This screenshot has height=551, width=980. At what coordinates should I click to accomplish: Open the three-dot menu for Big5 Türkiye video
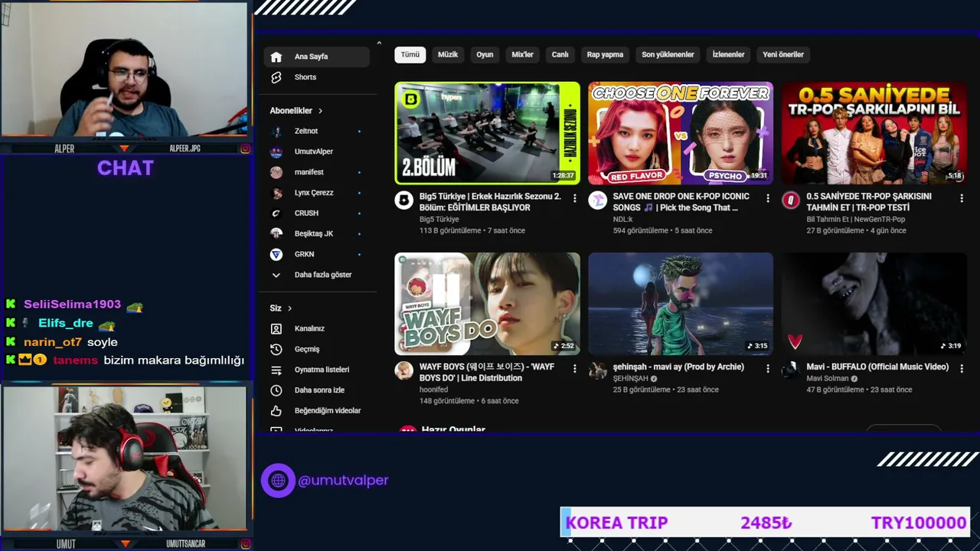coord(574,198)
